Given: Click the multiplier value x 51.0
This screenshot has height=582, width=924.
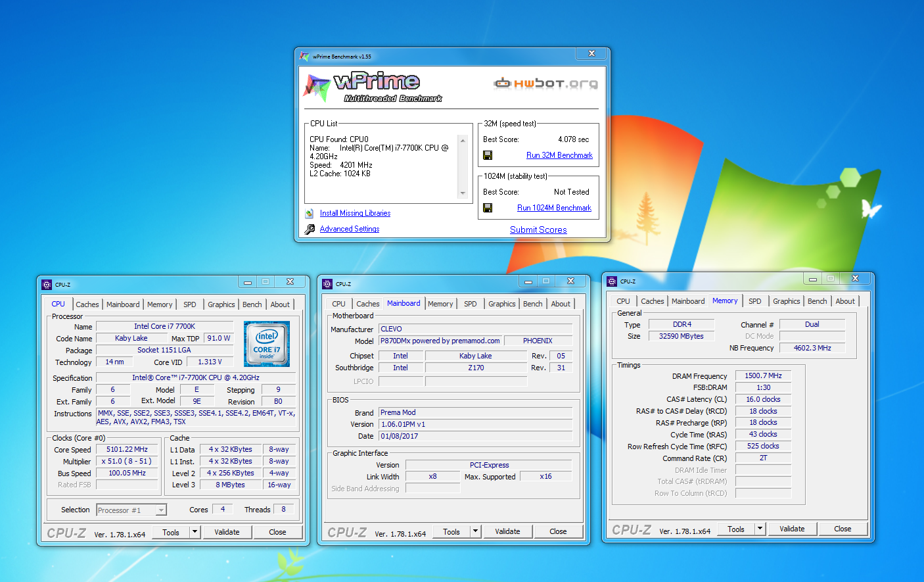Looking at the screenshot, I should tap(127, 462).
